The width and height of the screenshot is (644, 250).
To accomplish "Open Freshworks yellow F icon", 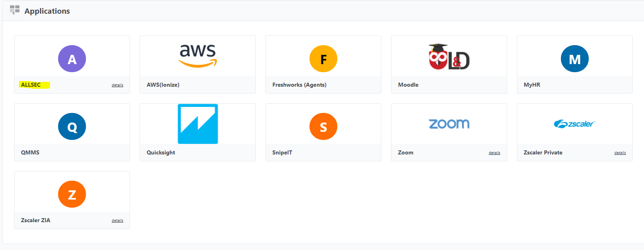I will [x=323, y=59].
